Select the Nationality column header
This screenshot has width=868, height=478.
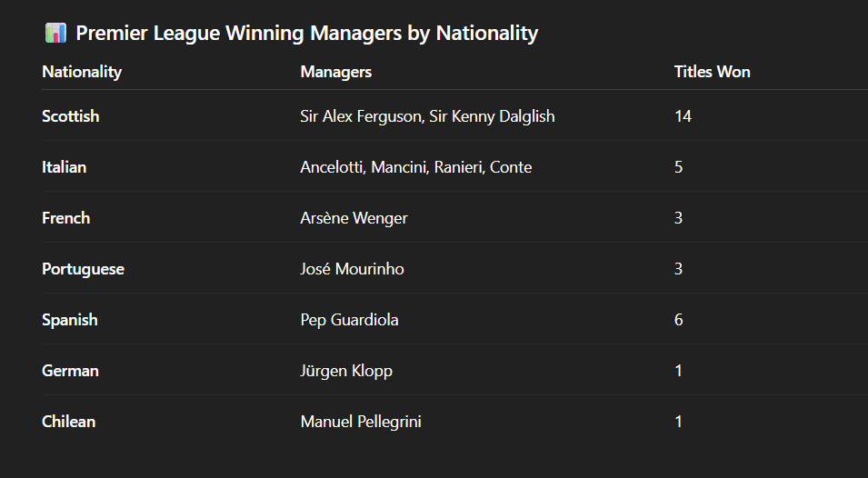82,72
